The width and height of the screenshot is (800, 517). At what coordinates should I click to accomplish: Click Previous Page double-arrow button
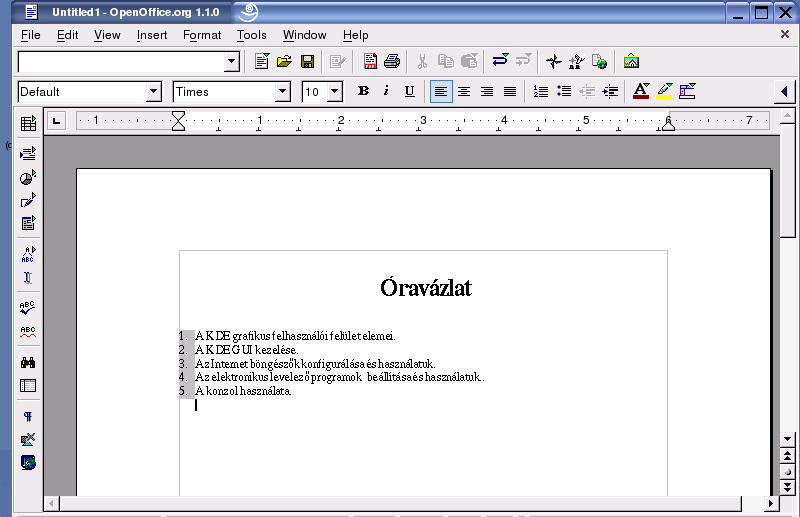click(788, 456)
